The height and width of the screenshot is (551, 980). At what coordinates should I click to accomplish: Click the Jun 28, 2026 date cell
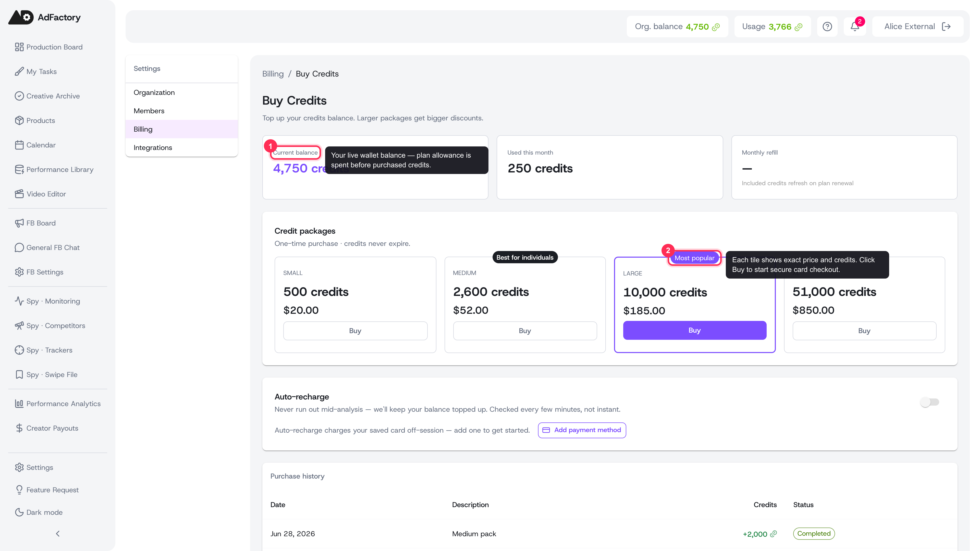pos(292,533)
